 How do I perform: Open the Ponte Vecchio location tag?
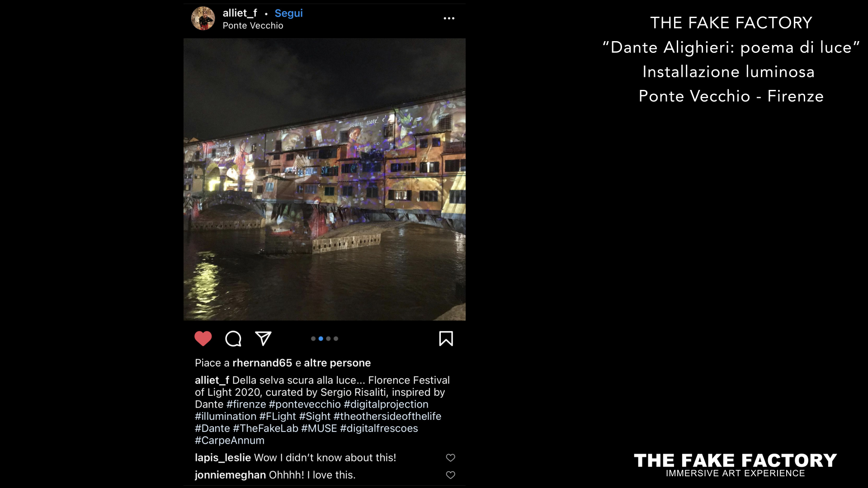tap(253, 26)
